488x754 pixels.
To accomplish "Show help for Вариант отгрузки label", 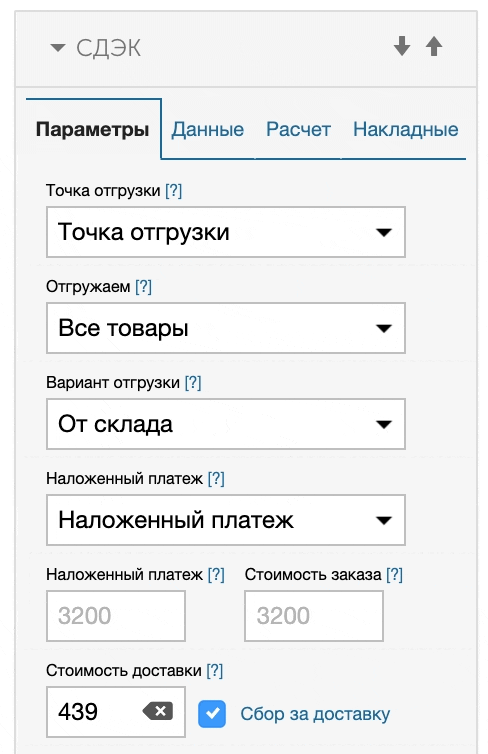I will click(193, 383).
